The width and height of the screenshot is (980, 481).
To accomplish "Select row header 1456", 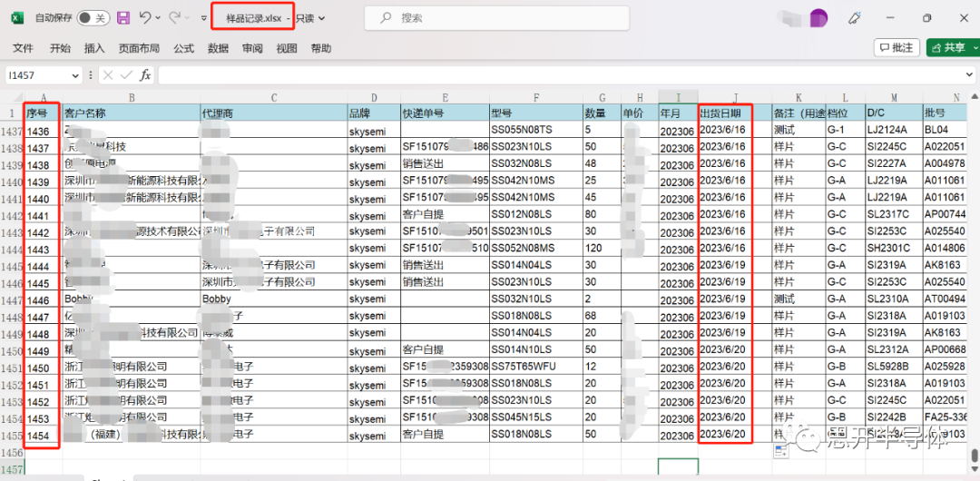I will click(x=12, y=452).
